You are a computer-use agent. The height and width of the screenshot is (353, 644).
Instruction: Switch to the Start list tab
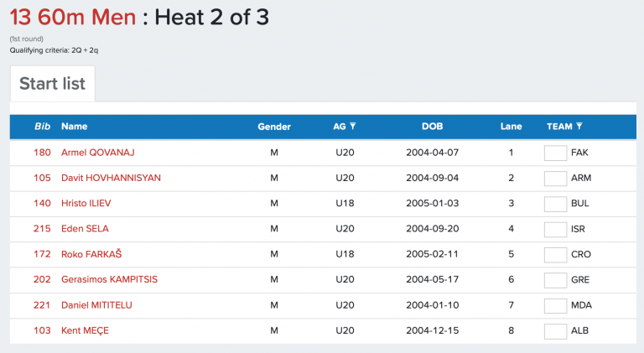point(52,84)
